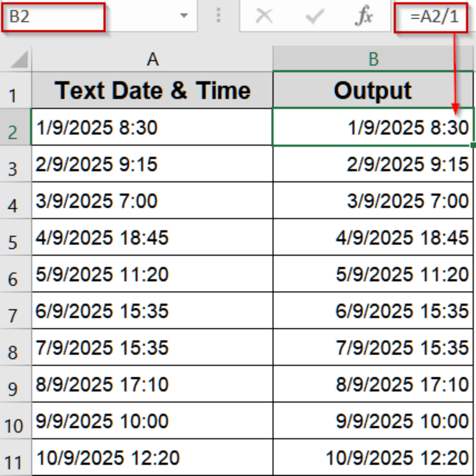476x476 pixels.
Task: Click the Enter checkmark formula bar icon
Action: tap(315, 16)
